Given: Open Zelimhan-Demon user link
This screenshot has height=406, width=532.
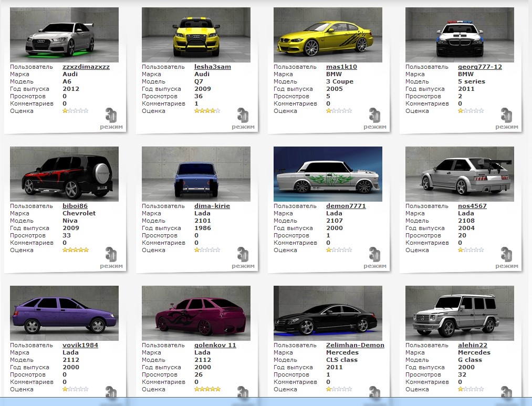Looking at the screenshot, I should click(x=355, y=345).
